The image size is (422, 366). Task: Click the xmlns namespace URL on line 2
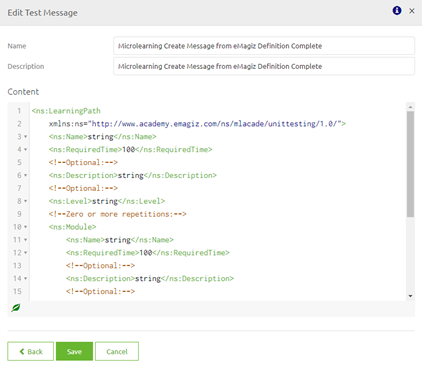(216, 124)
